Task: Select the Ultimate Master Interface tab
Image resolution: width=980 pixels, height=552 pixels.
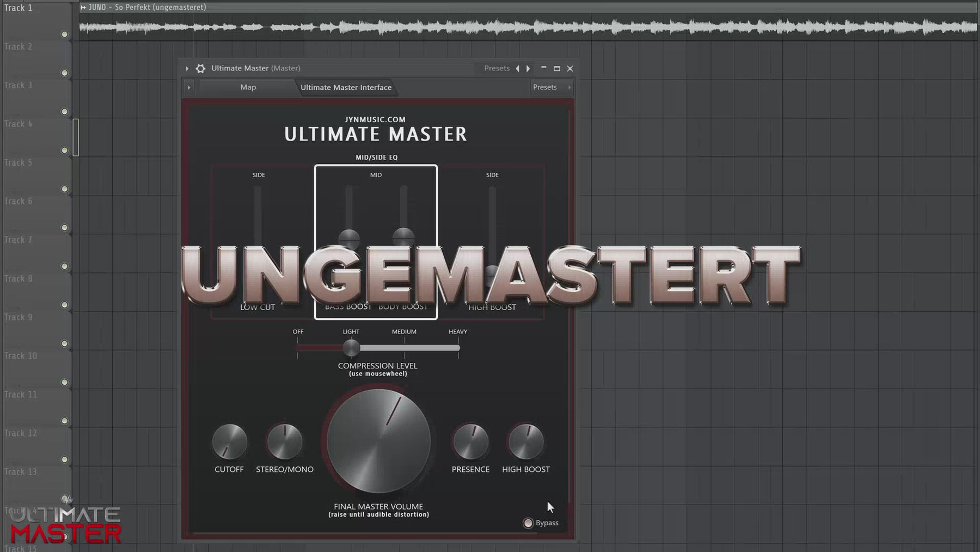Action: (x=347, y=87)
